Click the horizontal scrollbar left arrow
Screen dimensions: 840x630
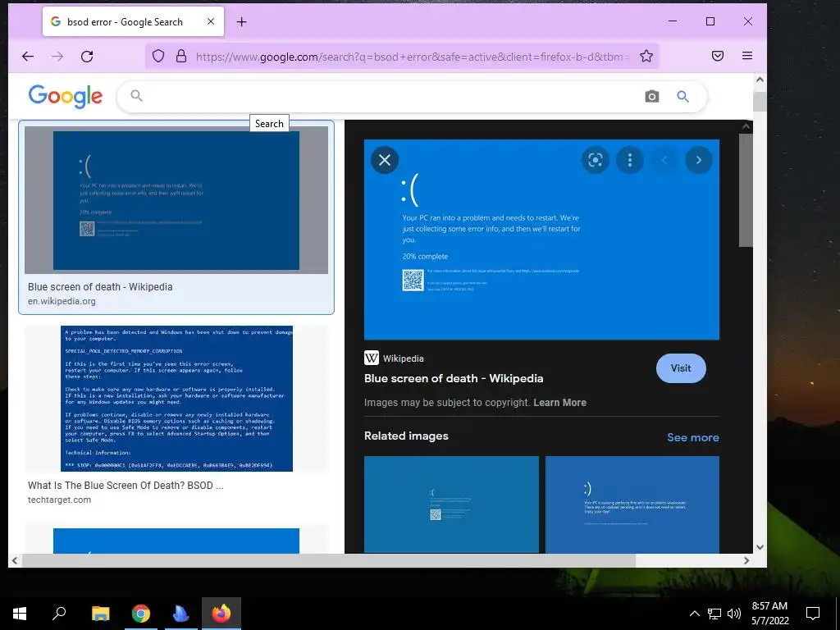15,560
